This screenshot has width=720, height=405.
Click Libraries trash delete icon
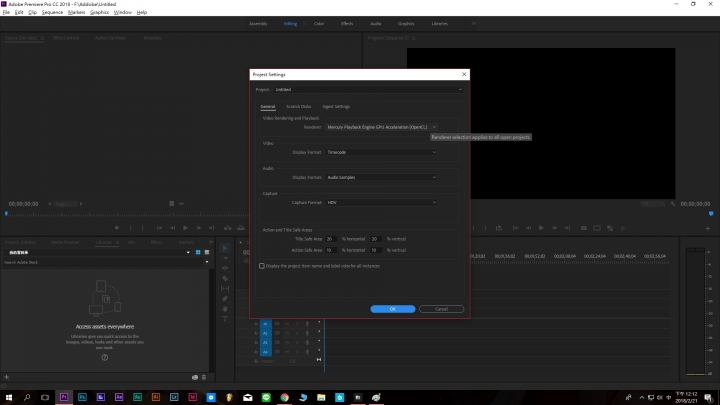[x=204, y=377]
